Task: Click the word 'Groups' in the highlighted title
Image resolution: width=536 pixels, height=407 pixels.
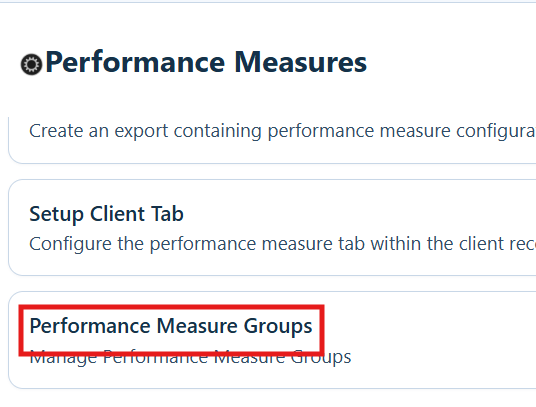Action: click(278, 326)
